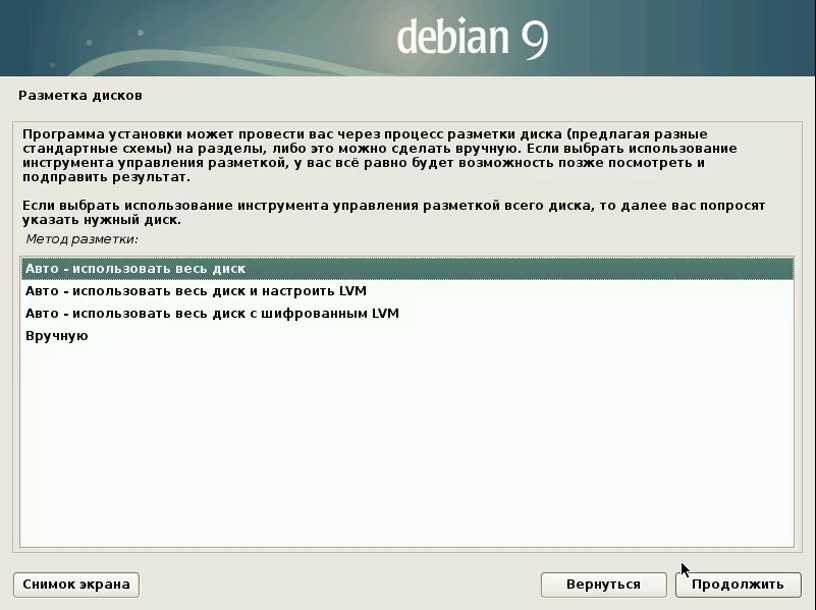Click the "Метод разметки:" label
This screenshot has height=610, width=816.
click(x=82, y=240)
